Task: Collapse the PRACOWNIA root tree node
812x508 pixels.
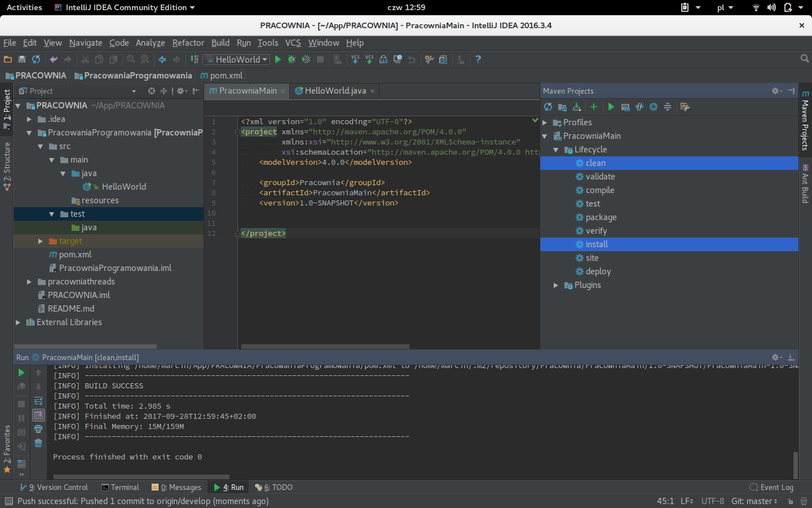Action: (x=18, y=106)
